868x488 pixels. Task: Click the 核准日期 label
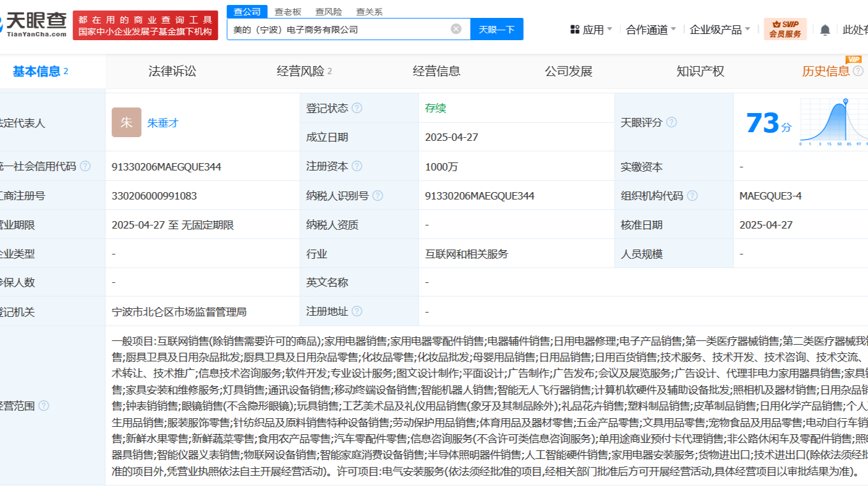641,225
